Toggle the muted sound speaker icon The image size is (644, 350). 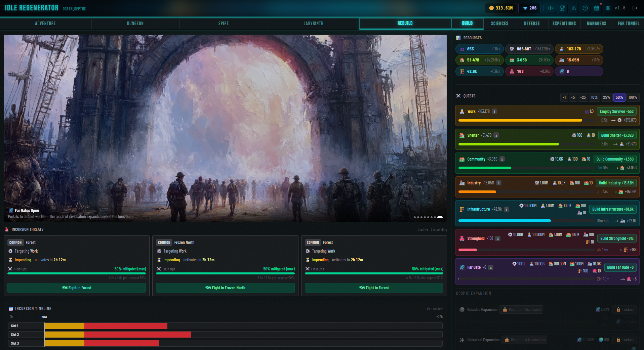pos(551,8)
